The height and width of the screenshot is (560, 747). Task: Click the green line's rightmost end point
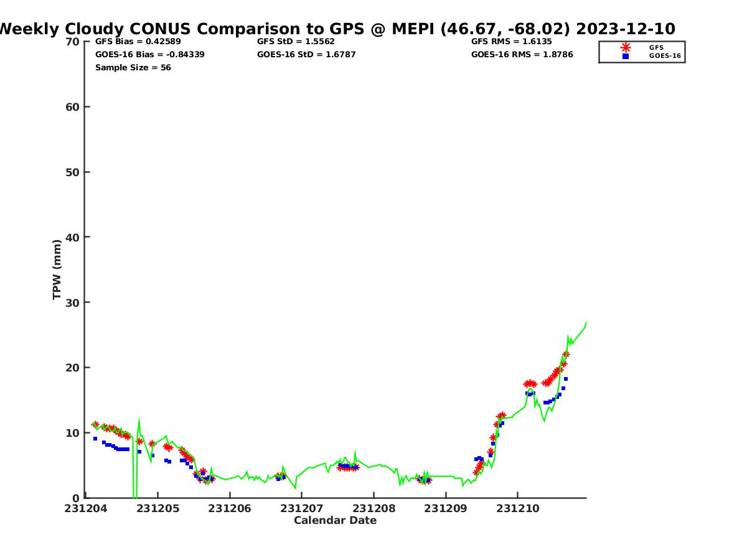(586, 322)
